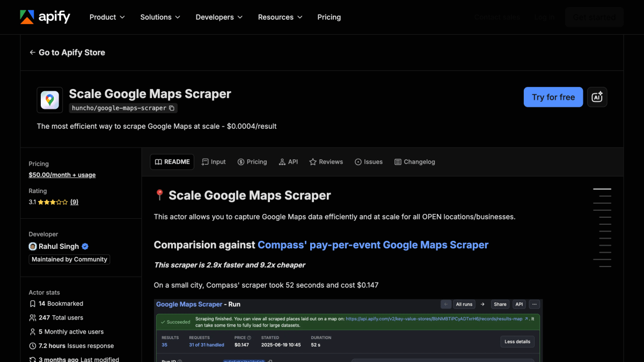Viewport: 644px width, 362px height.
Task: Expand the Solutions menu
Action: 160,17
